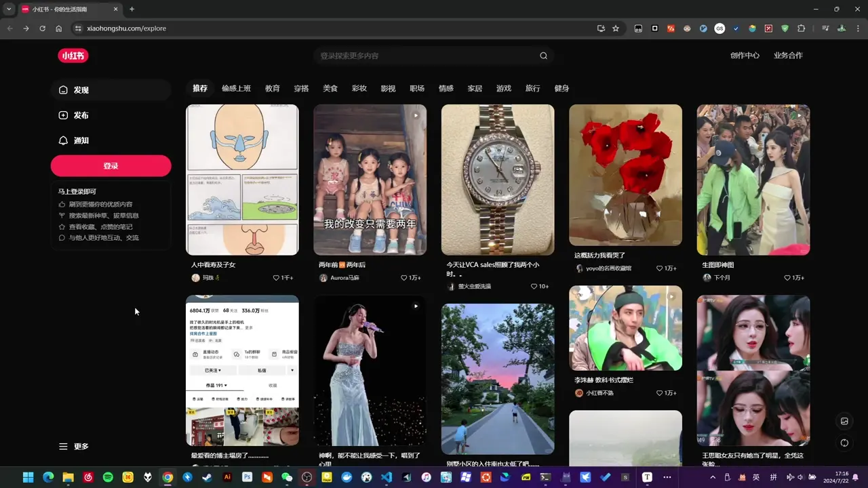This screenshot has width=868, height=488.
Task: Click the refresh icon at bottom right
Action: coord(844,443)
